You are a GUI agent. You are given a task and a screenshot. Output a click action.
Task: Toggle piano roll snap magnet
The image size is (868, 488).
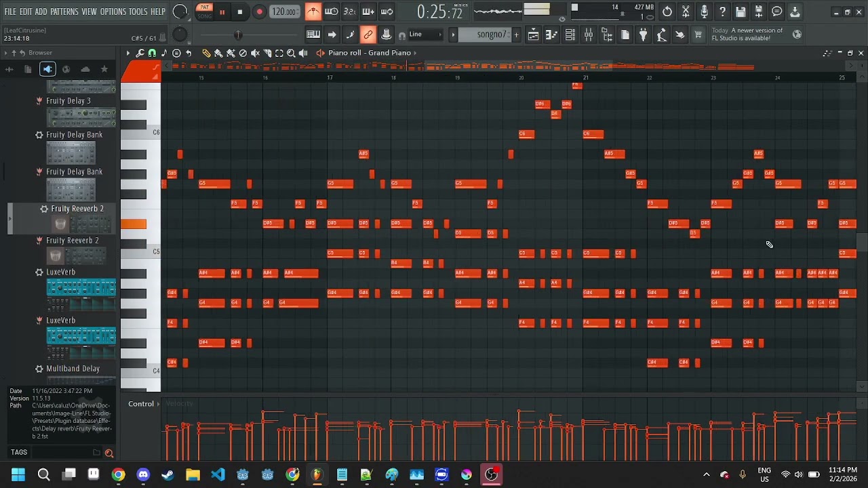(152, 53)
